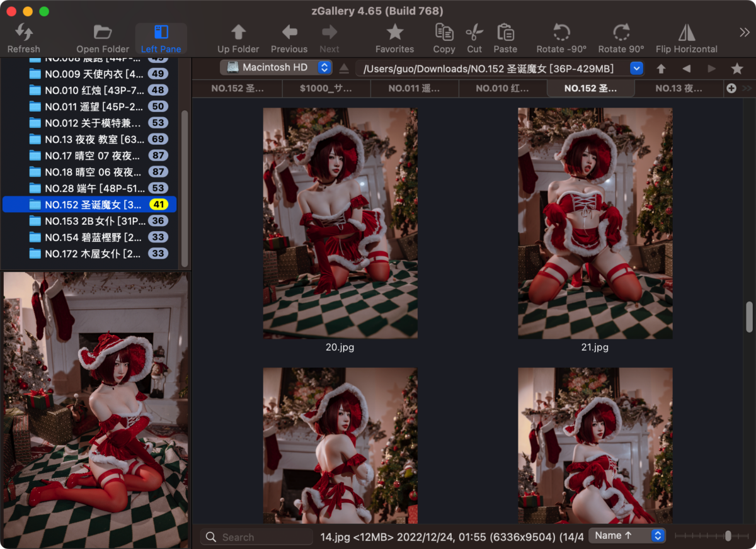Select folder NO.172 木屋女仆
The width and height of the screenshot is (756, 549).
pos(89,254)
